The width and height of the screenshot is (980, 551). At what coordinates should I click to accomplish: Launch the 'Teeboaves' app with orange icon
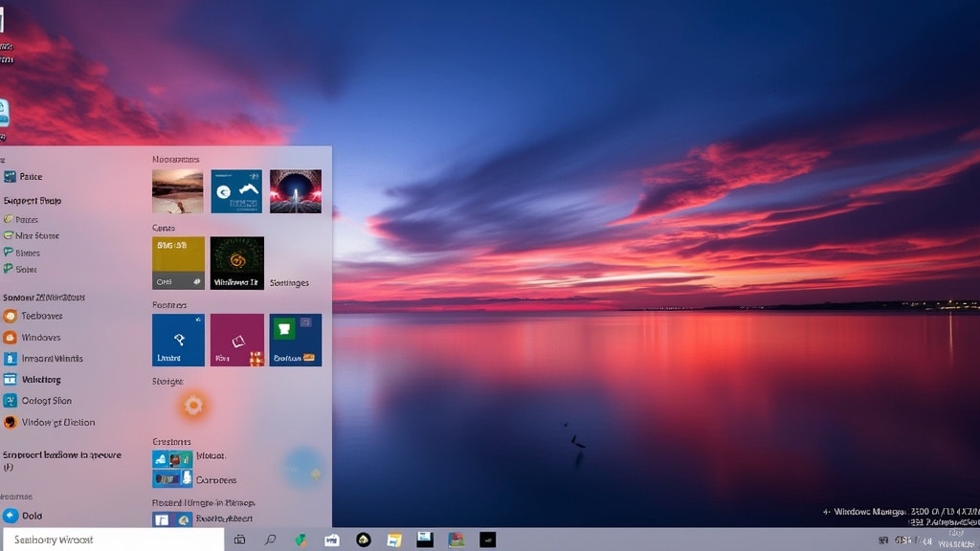[33, 316]
